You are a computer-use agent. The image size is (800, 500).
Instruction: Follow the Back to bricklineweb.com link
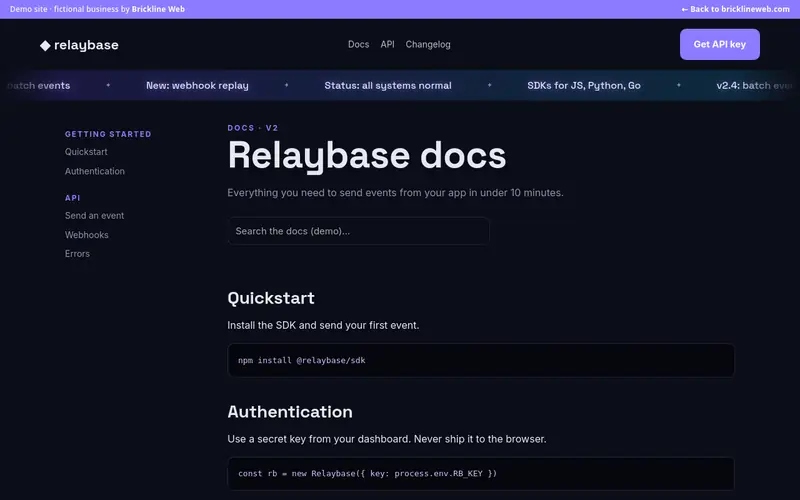(x=735, y=9)
